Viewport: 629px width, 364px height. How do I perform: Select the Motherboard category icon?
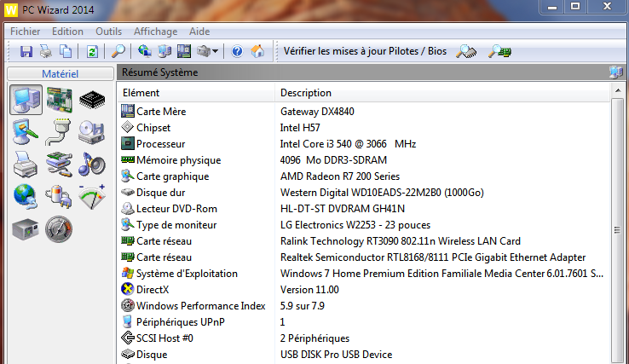pos(60,100)
